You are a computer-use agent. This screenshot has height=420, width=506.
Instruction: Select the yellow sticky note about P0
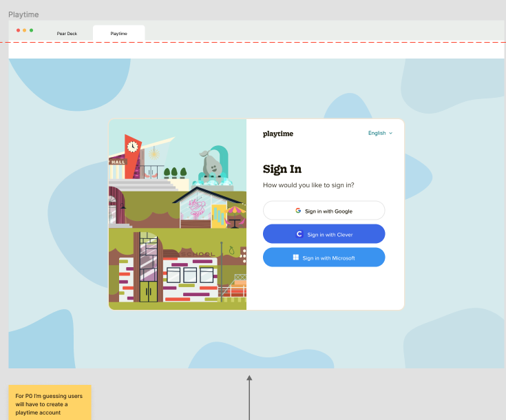point(50,403)
